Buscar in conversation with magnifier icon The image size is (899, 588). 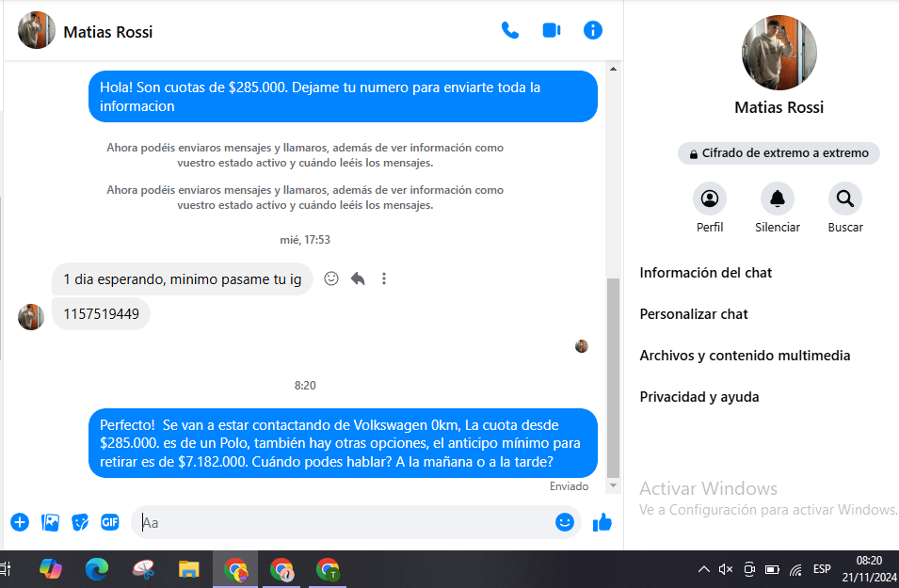pos(844,199)
